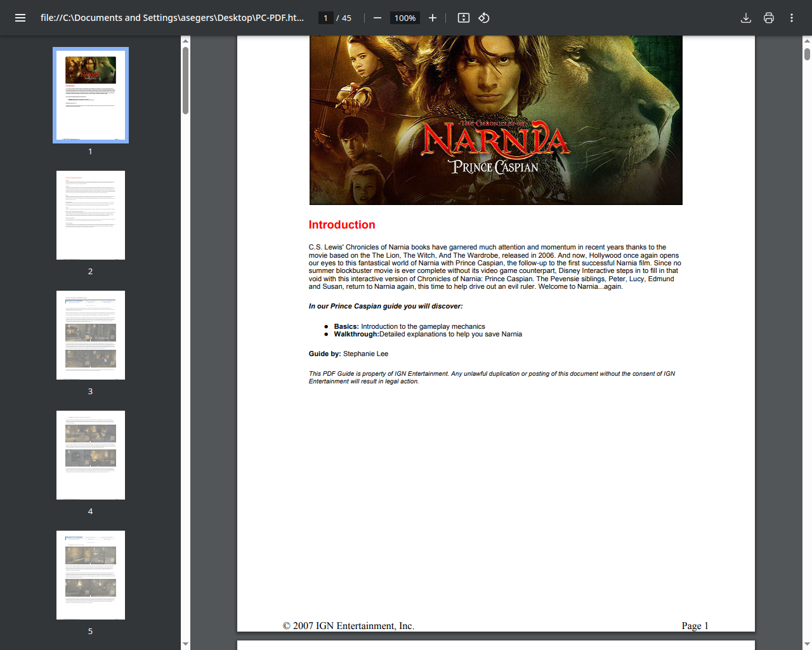
Task: Click the page number field showing 1
Action: [x=326, y=18]
